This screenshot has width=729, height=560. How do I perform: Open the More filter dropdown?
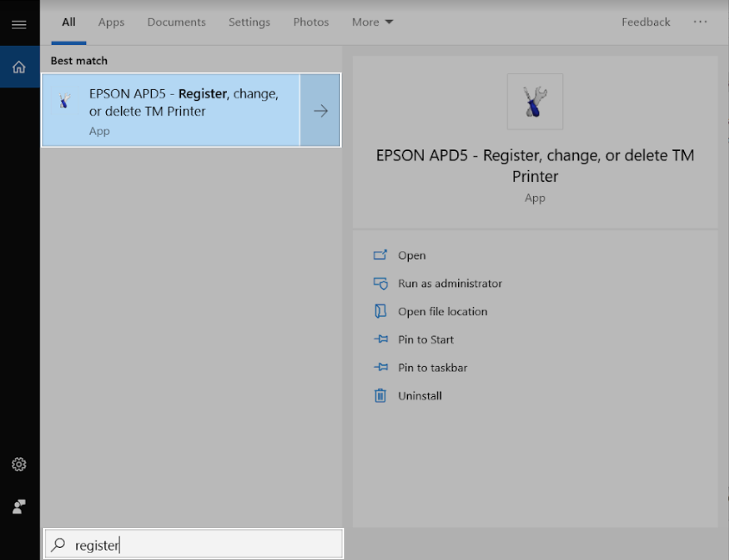[x=372, y=22]
